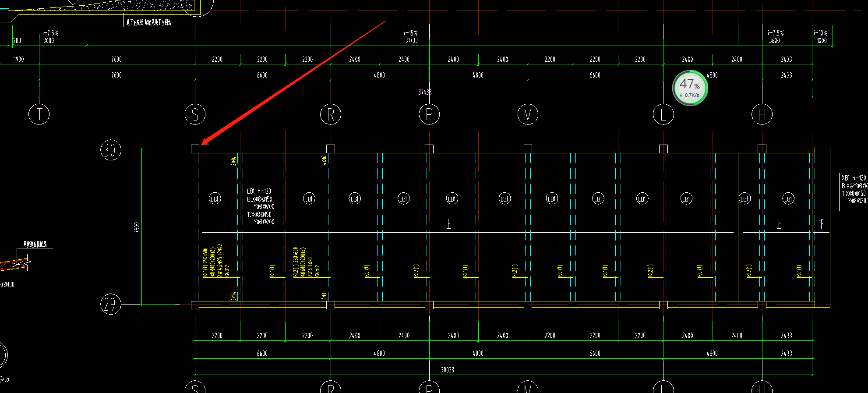Select column at intersection of axes P and 29
This screenshot has width=868, height=393.
(429, 304)
